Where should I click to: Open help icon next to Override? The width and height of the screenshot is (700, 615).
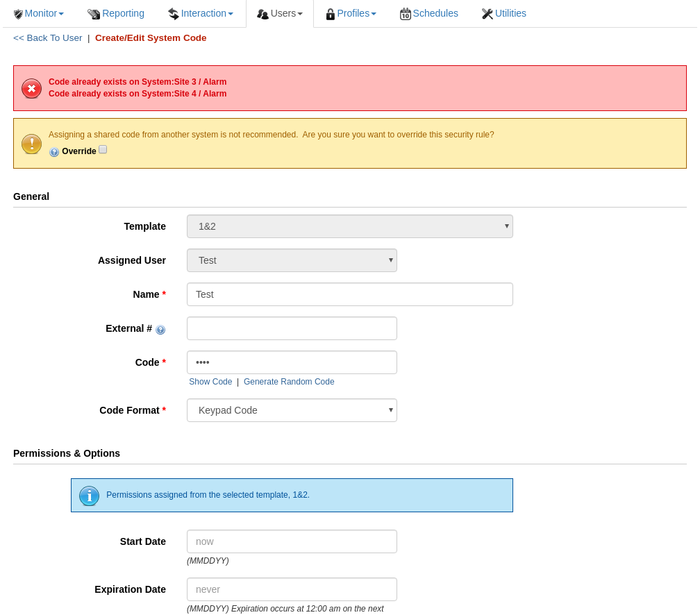[x=54, y=152]
